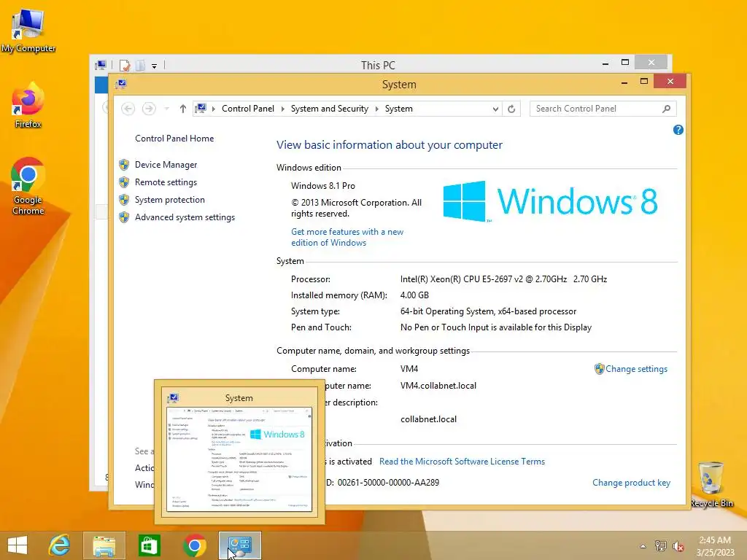Click the address bar computer icon
The image size is (747, 560).
201,109
